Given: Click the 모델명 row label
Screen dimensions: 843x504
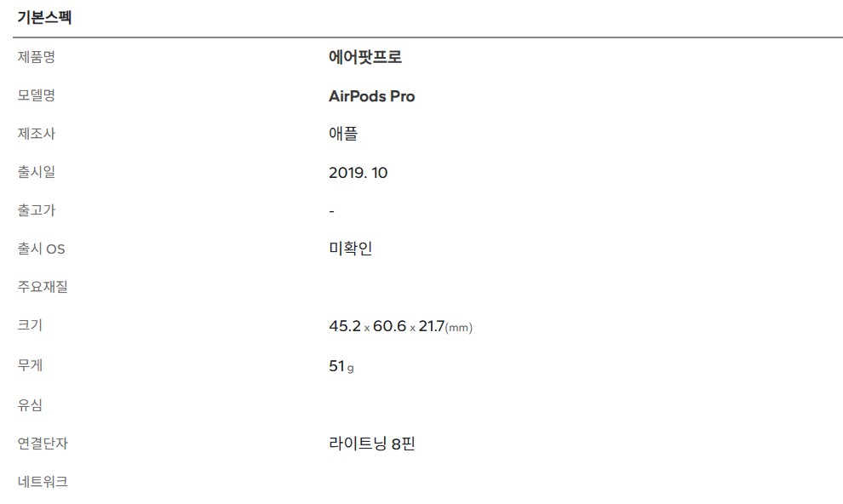Looking at the screenshot, I should 37,95.
